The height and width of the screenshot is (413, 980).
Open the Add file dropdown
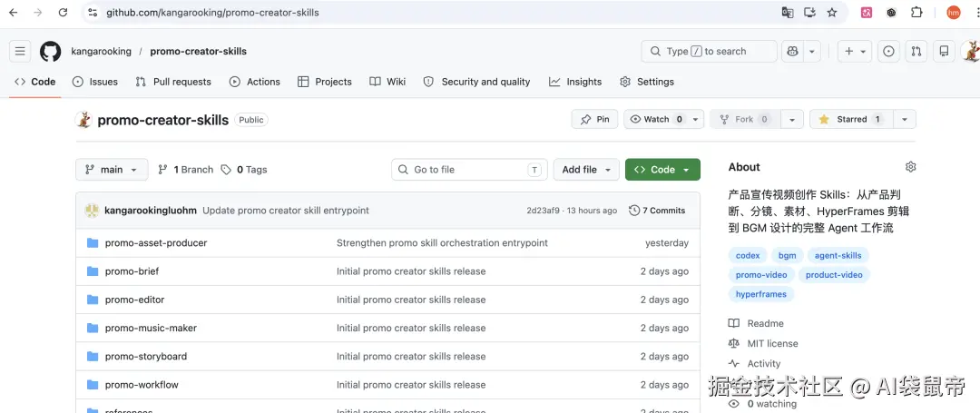point(586,170)
